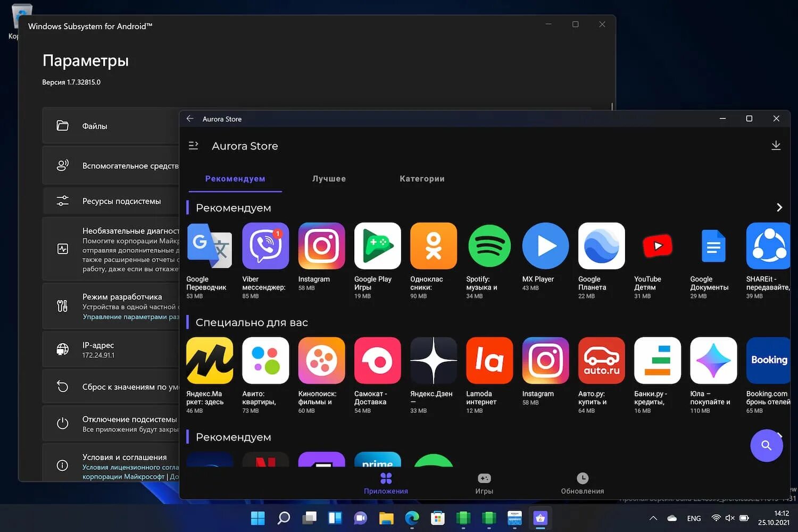Viewport: 798px width, 532px height.
Task: Open Ресурсы подсистемы setting row
Action: (x=112, y=201)
